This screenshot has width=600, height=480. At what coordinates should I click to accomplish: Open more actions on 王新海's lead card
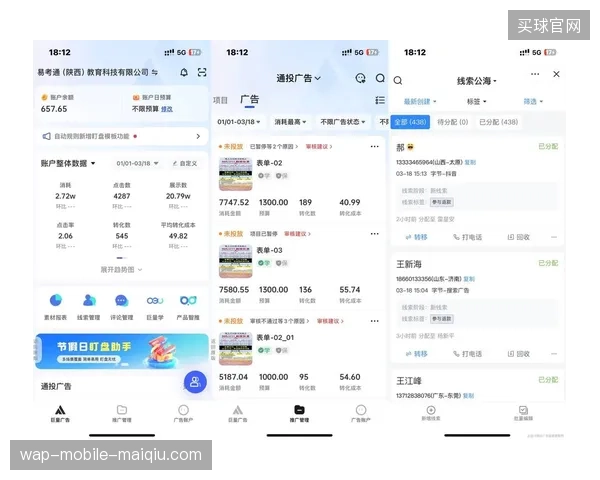click(x=554, y=354)
